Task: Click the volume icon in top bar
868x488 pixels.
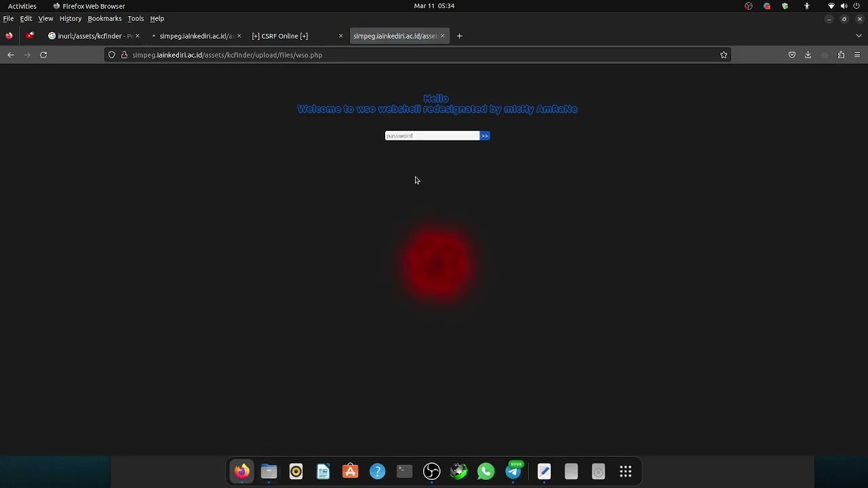Action: coord(844,6)
